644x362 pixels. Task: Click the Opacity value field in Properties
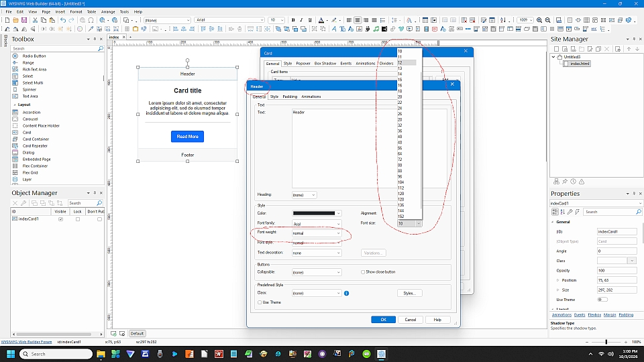pyautogui.click(x=616, y=270)
